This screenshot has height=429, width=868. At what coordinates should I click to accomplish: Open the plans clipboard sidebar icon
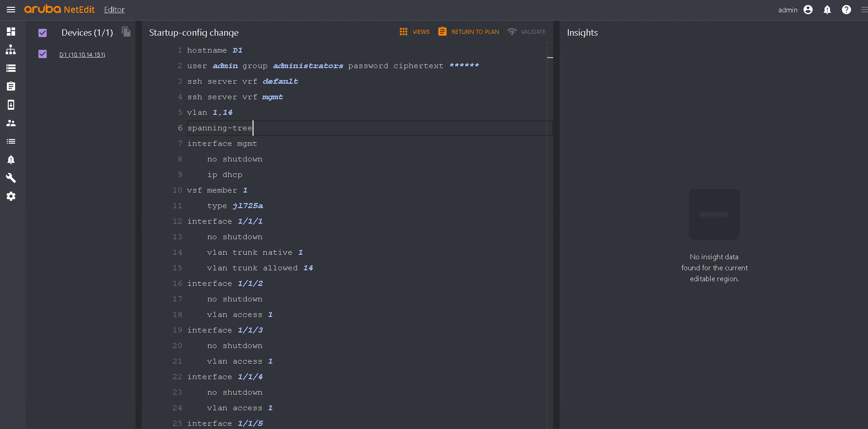click(11, 86)
